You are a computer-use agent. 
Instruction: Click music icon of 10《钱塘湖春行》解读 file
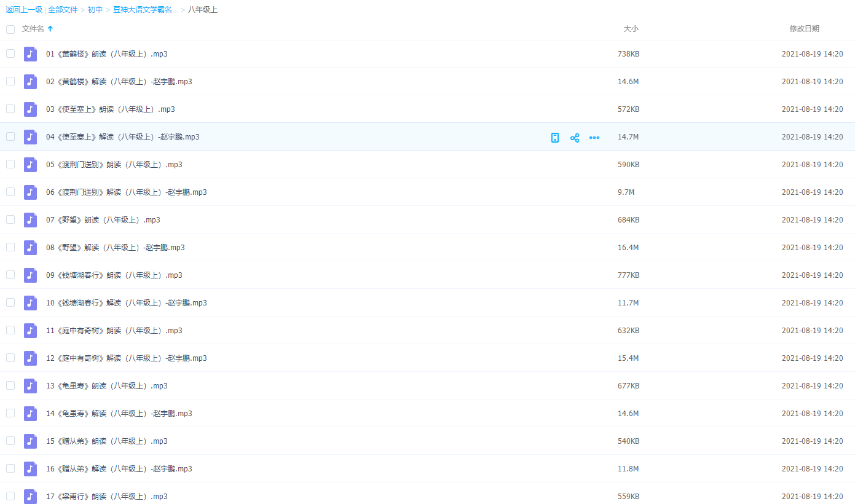[30, 303]
